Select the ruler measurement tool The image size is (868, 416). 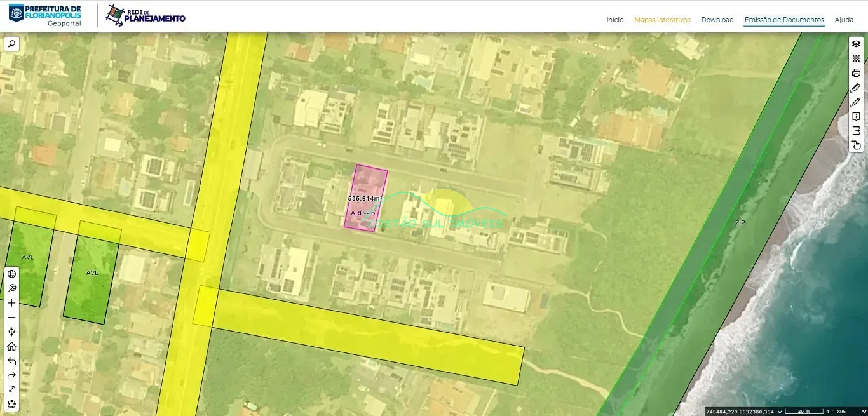click(856, 87)
